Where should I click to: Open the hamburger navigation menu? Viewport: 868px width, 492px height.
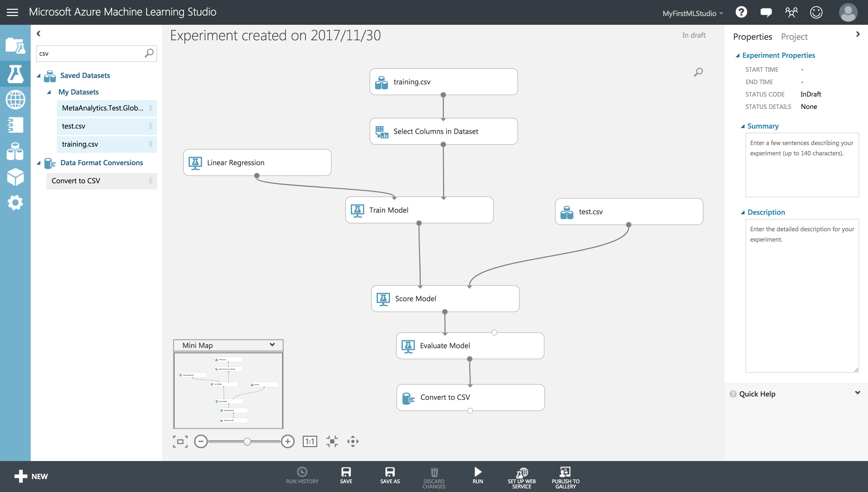click(x=12, y=12)
